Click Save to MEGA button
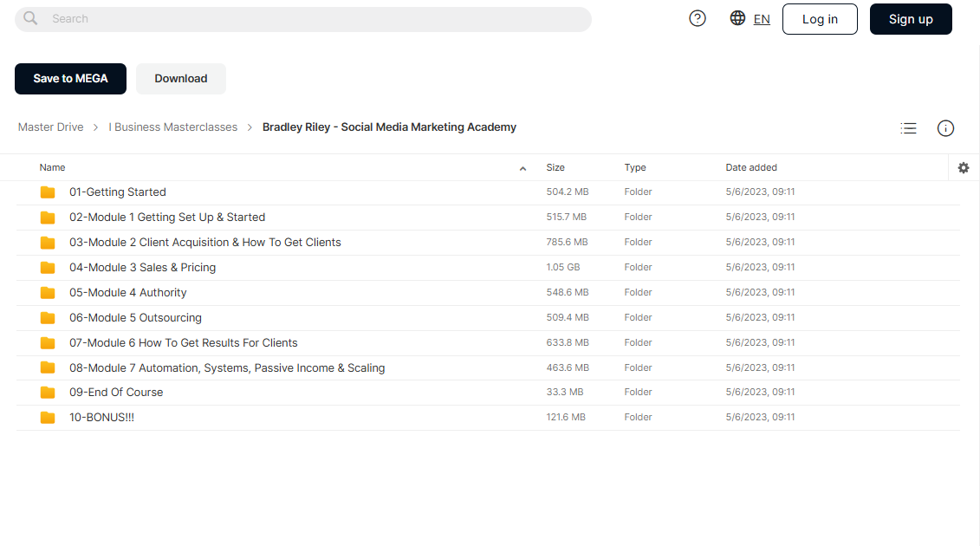The height and width of the screenshot is (546, 980). click(71, 79)
